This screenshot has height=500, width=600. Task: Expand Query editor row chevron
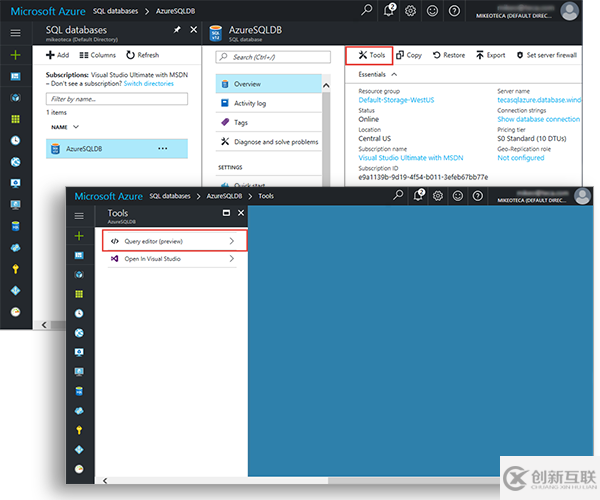(x=232, y=241)
